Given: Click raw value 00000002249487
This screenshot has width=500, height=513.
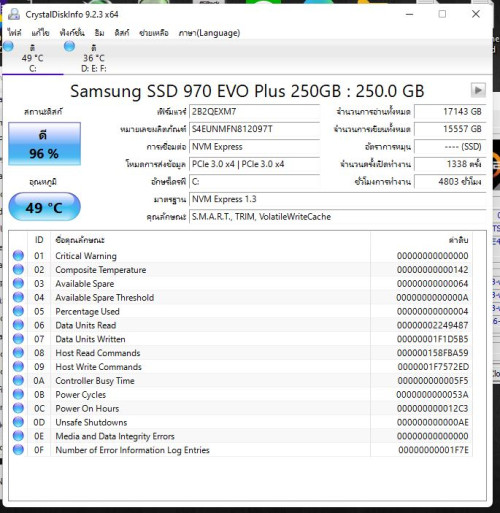Looking at the screenshot, I should [432, 325].
